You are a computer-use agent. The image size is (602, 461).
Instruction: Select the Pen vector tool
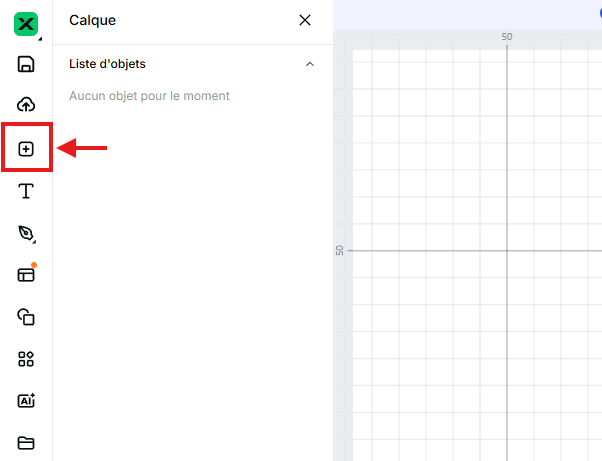(x=26, y=233)
